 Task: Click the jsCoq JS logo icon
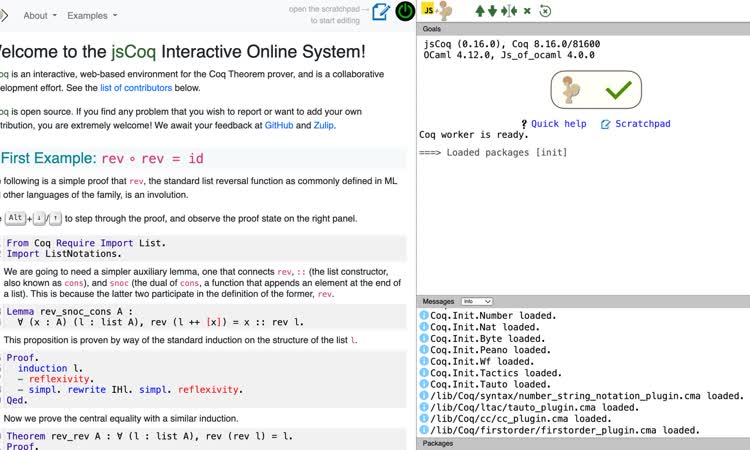coord(429,10)
